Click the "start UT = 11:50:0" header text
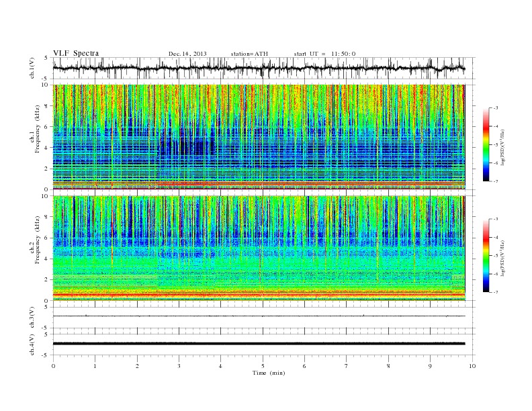The width and height of the screenshot is (532, 411). point(324,54)
